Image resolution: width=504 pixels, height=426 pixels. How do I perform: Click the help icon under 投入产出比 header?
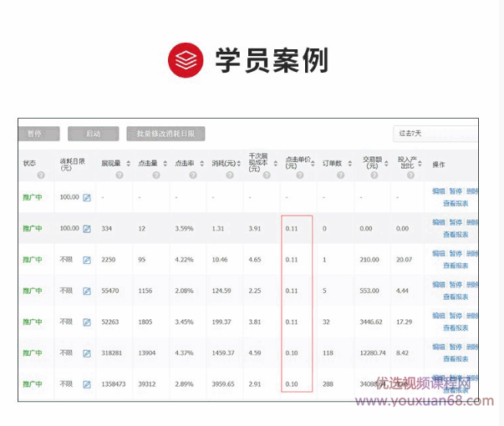click(410, 175)
